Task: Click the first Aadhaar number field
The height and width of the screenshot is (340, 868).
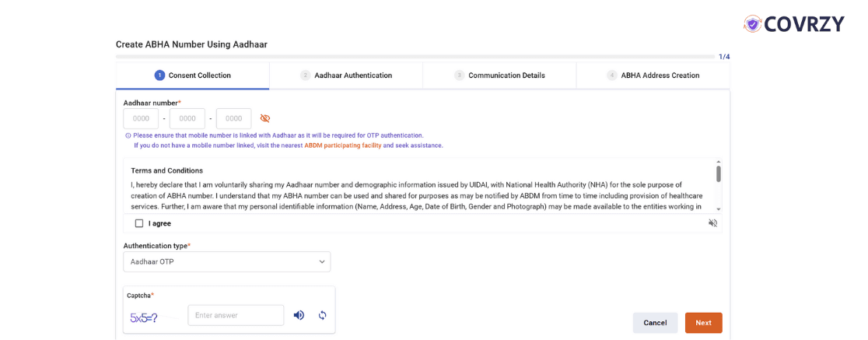Action: (x=141, y=119)
